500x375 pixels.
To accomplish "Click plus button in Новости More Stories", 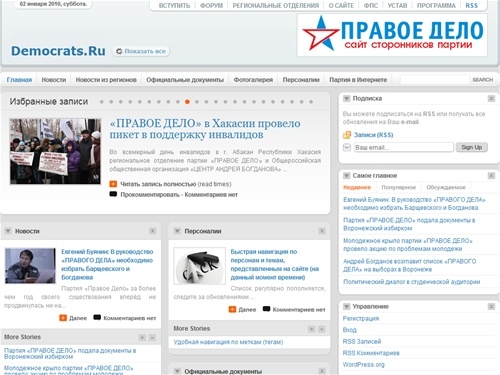I will coord(142,338).
